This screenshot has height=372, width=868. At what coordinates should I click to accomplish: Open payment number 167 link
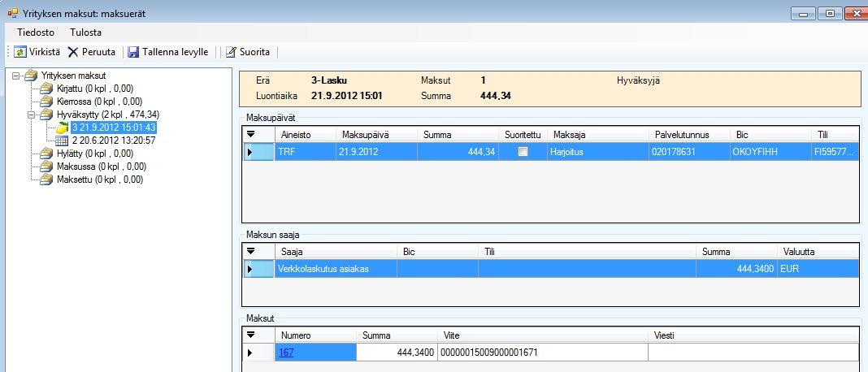287,353
